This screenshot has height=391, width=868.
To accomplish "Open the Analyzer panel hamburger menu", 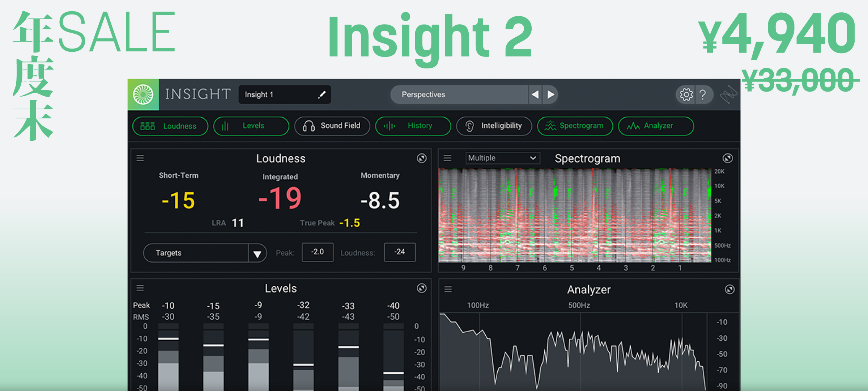I will [448, 289].
